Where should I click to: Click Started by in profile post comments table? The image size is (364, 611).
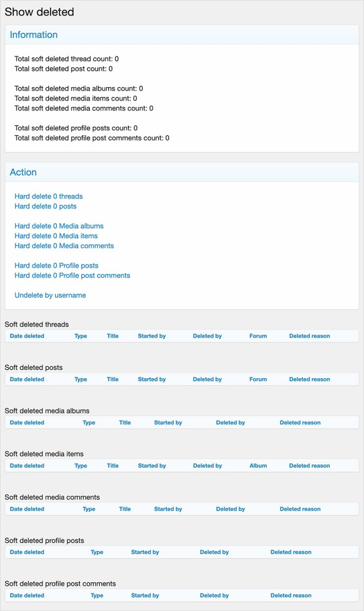pos(145,595)
